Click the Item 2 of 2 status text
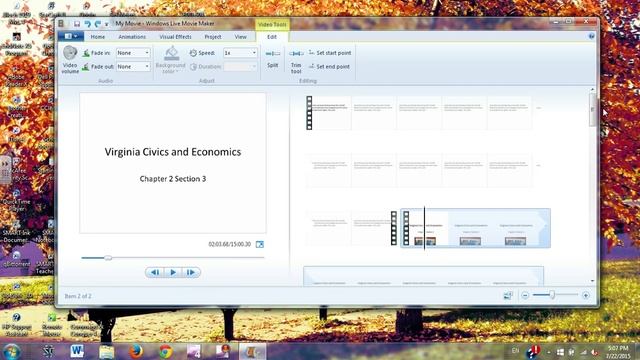The image size is (640, 360). point(78,296)
